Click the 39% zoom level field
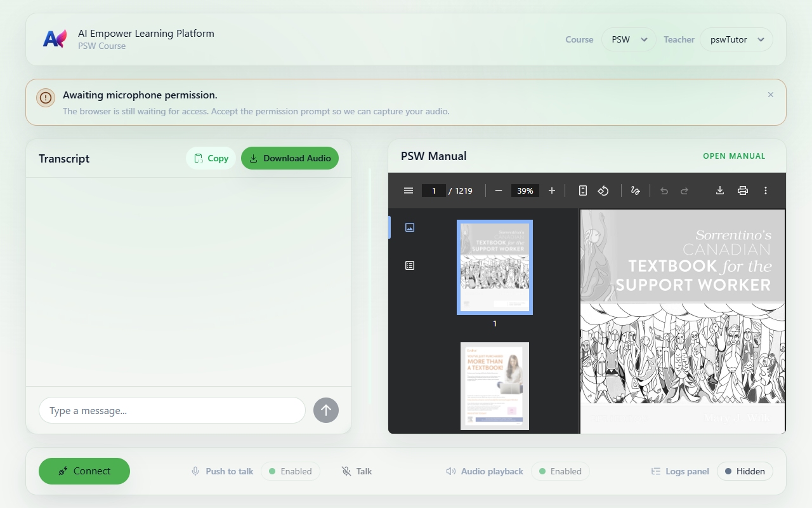The height and width of the screenshot is (508, 812). [x=525, y=190]
